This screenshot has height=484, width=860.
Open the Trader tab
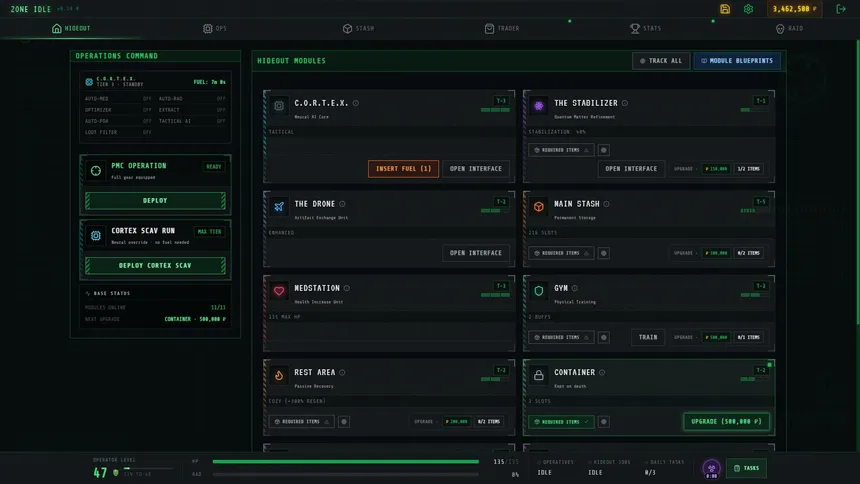[x=502, y=29]
